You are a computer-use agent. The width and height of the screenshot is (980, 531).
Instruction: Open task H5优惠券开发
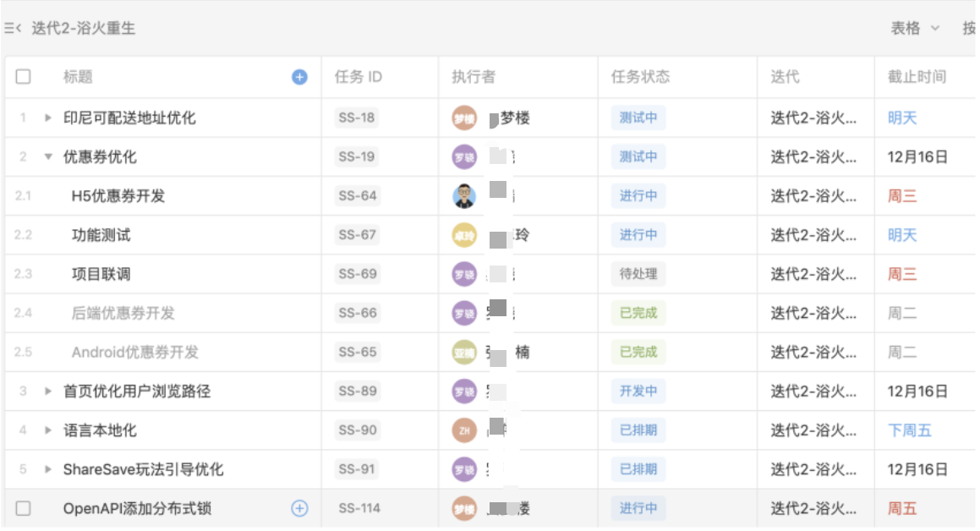[x=118, y=196]
